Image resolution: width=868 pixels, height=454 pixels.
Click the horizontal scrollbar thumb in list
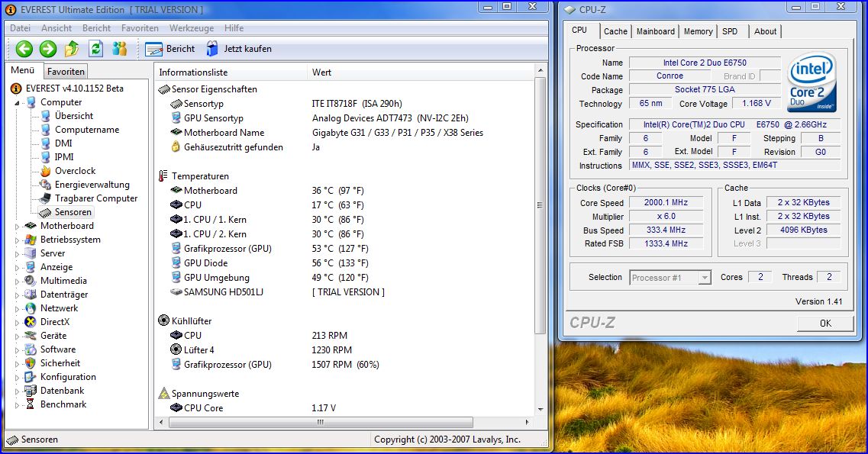click(x=321, y=422)
